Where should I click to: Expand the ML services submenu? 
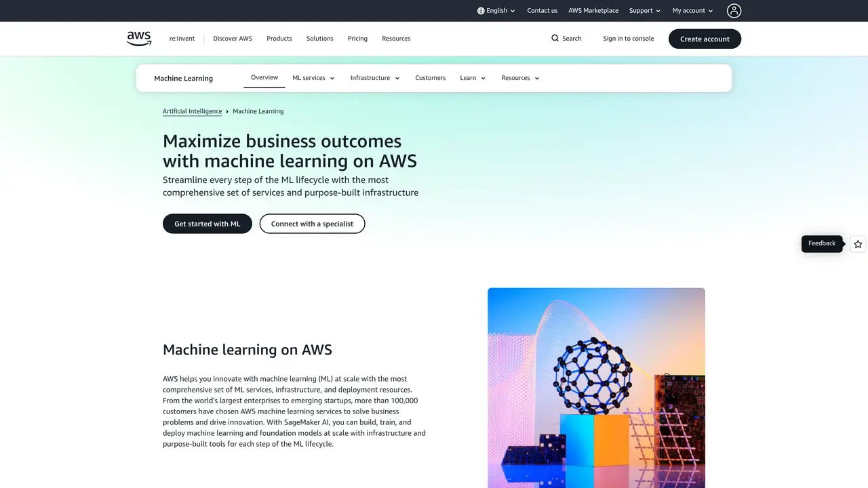tap(313, 78)
